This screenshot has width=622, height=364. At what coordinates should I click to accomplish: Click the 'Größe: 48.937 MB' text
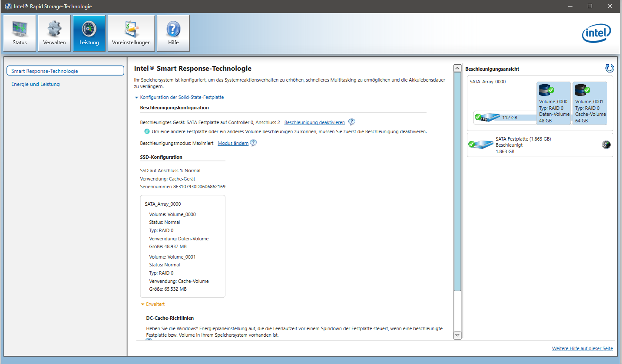[168, 246]
